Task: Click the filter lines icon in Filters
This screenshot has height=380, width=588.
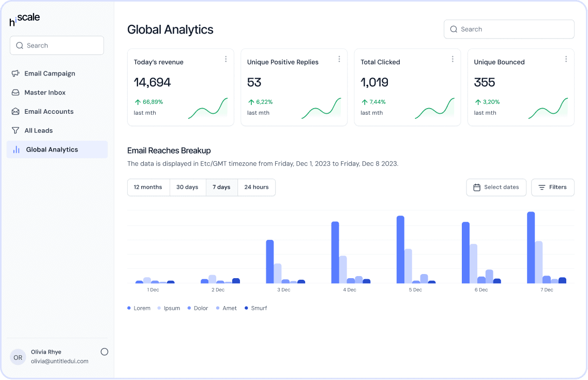Action: [542, 187]
